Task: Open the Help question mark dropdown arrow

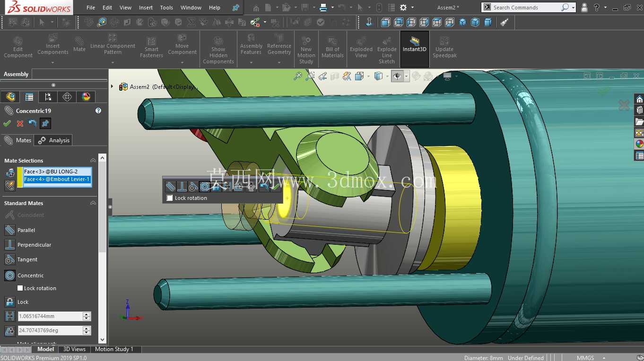Action: pyautogui.click(x=605, y=8)
